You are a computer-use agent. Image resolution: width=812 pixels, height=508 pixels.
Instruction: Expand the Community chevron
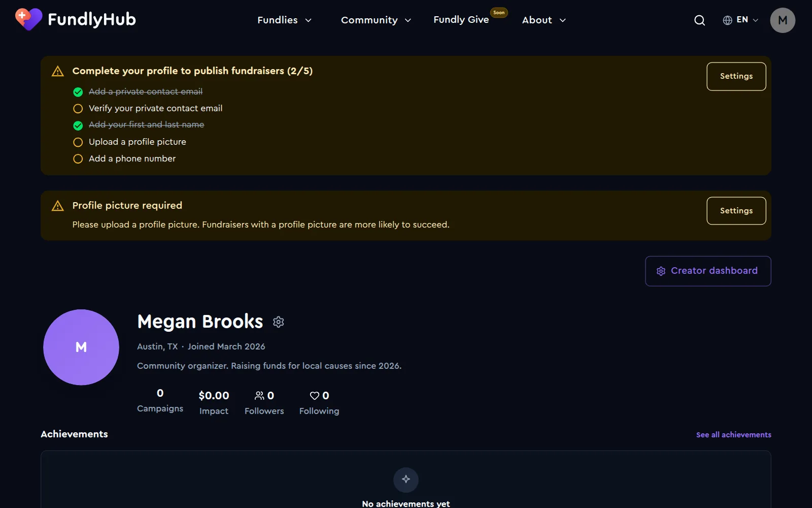point(408,20)
